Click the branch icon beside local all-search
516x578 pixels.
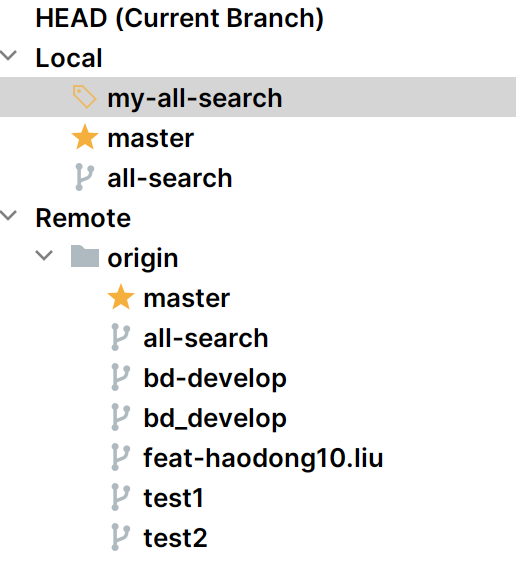click(x=84, y=177)
